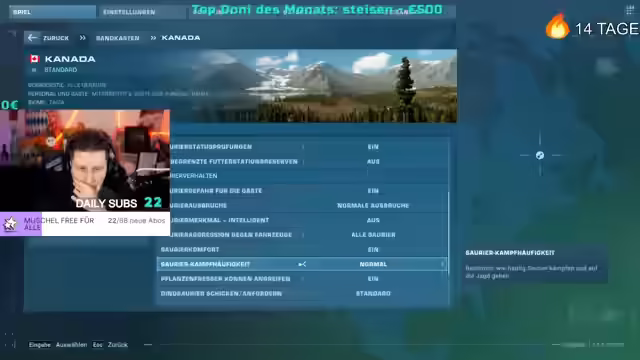Click the arrow icon in Saurier-Kampfhäufigkeit row

[302, 264]
